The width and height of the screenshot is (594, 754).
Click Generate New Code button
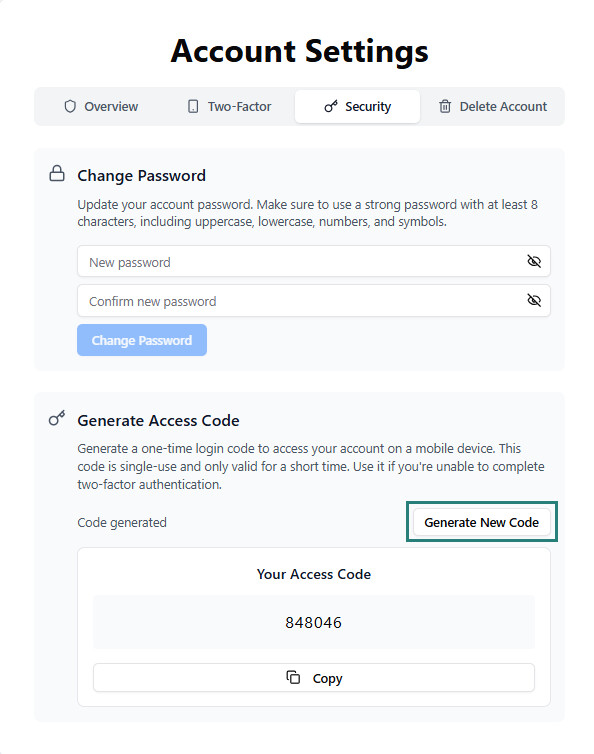pyautogui.click(x=481, y=522)
